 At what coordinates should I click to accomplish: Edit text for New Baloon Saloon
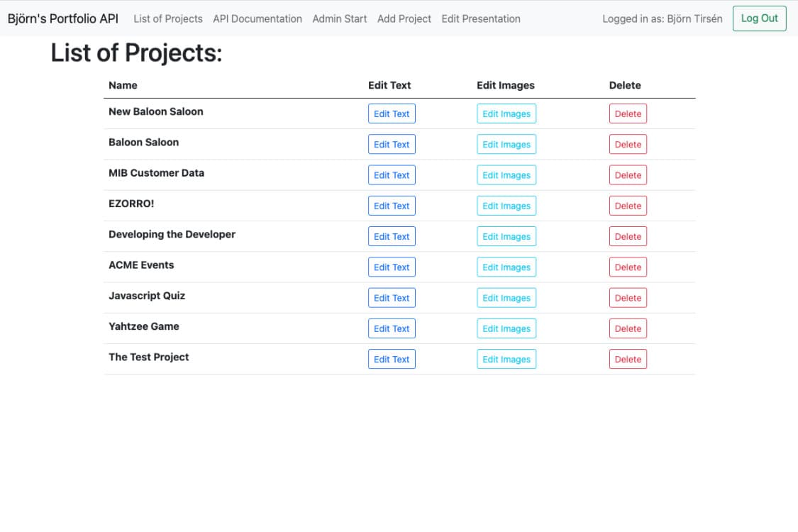coord(392,113)
